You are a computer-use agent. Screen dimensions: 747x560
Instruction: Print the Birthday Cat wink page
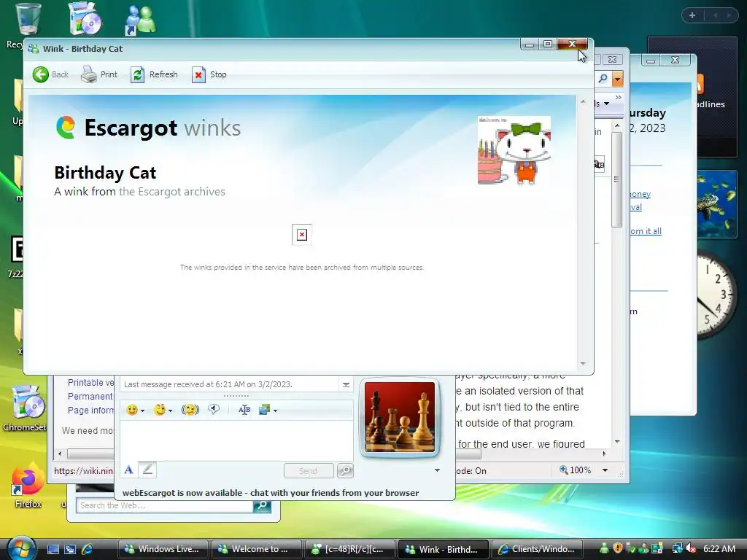pos(99,74)
